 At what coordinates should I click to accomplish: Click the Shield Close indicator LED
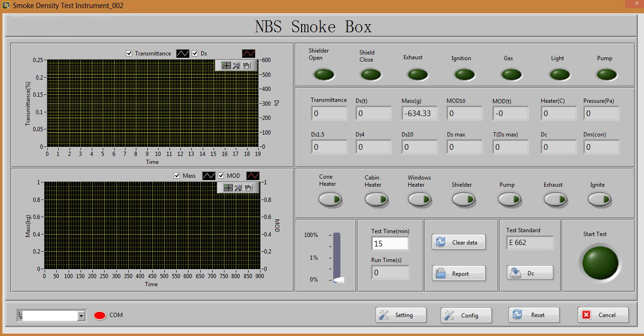pos(370,74)
